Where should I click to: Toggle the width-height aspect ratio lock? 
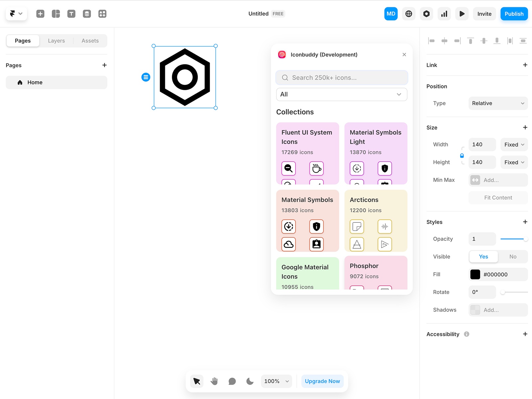(x=462, y=155)
